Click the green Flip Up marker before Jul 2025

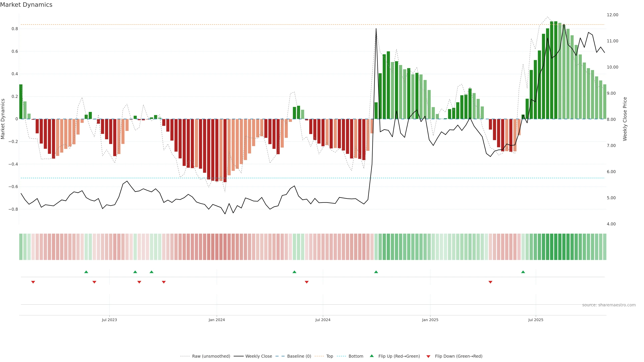[x=523, y=272]
